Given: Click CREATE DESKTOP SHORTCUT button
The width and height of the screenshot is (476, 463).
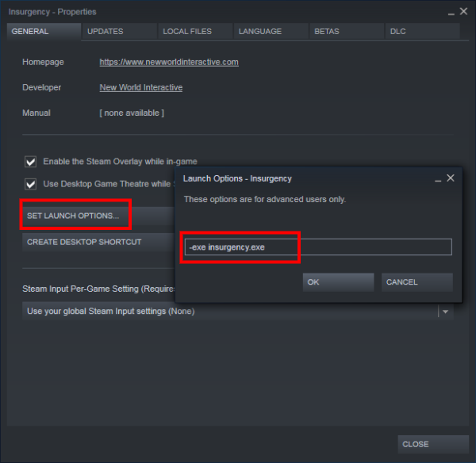Looking at the screenshot, I should pos(84,242).
